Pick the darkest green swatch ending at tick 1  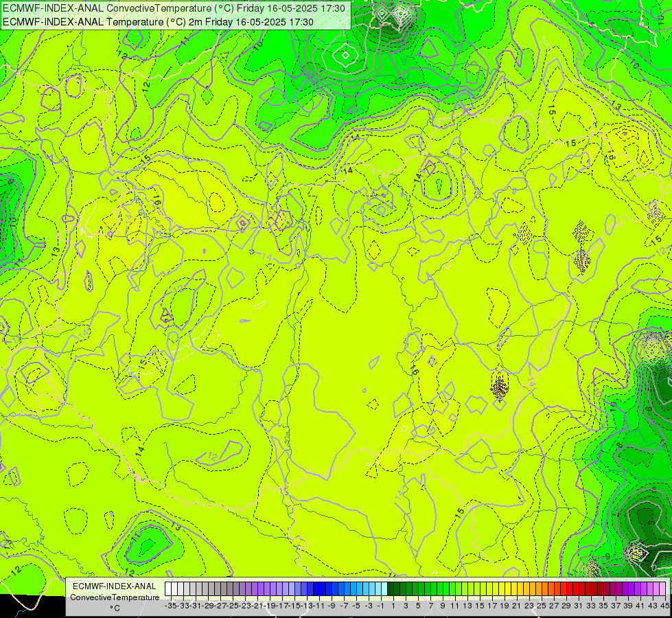click(x=391, y=588)
